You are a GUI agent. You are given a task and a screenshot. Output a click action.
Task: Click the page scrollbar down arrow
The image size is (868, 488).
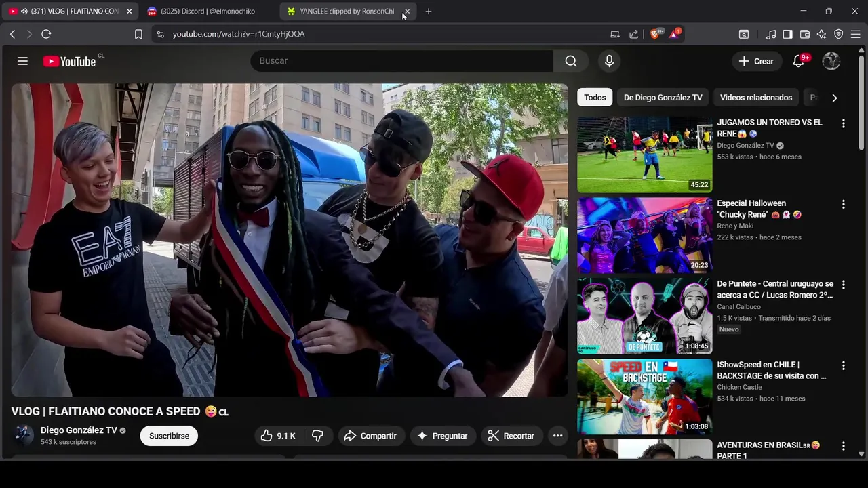[x=862, y=454]
